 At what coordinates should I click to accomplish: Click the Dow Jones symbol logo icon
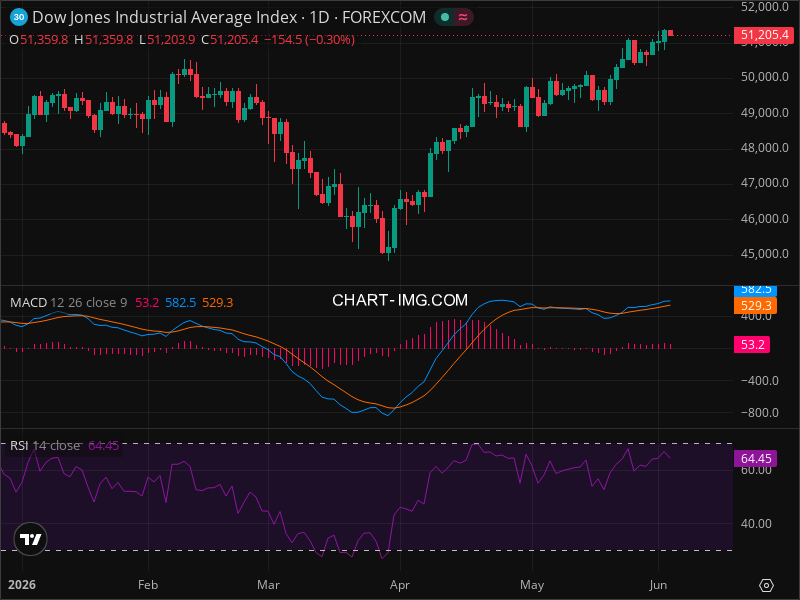[19, 17]
